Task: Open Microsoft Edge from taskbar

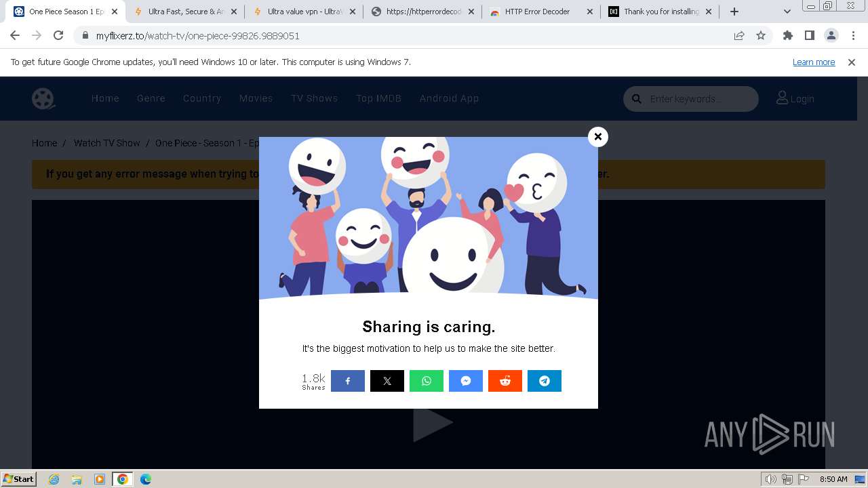Action: pos(146,479)
